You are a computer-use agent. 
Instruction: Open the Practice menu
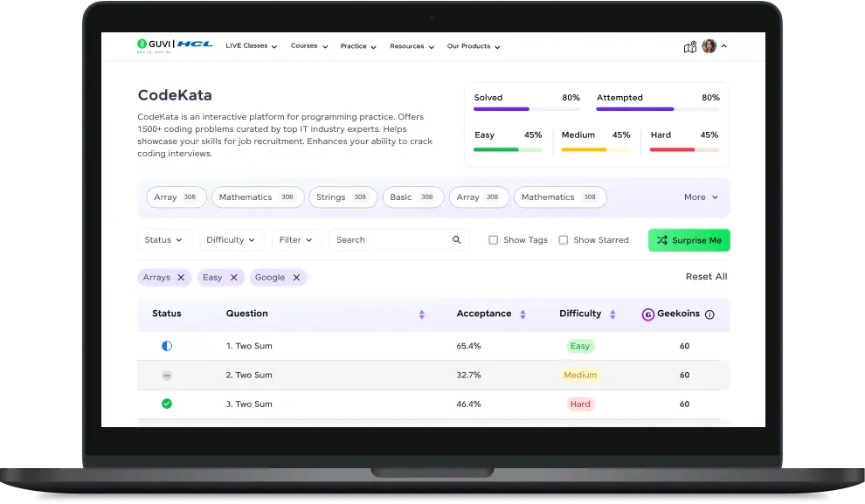358,46
